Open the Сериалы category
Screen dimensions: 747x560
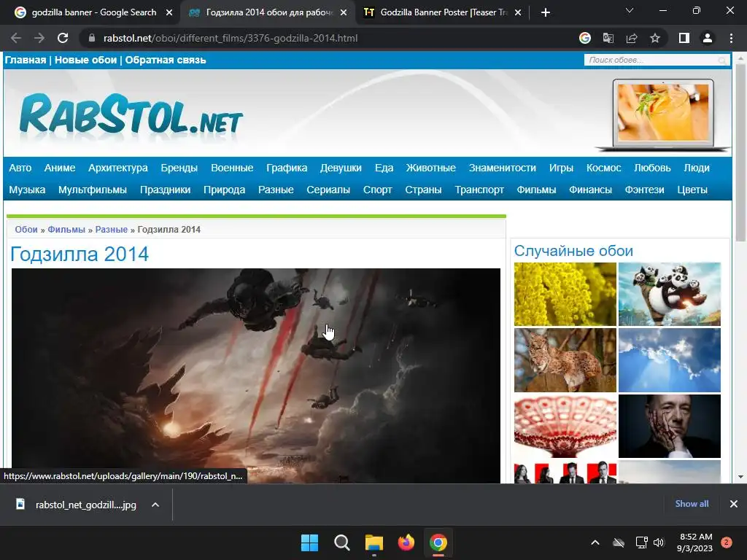click(x=328, y=190)
